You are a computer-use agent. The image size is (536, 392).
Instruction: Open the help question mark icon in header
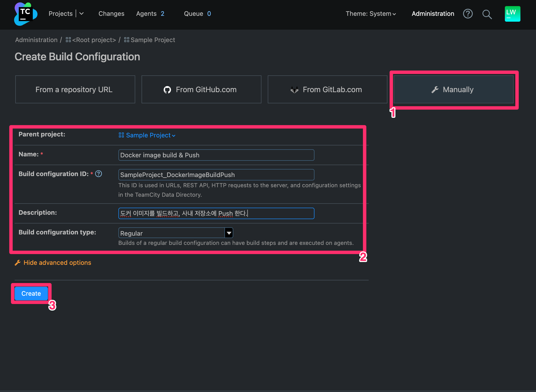(468, 14)
